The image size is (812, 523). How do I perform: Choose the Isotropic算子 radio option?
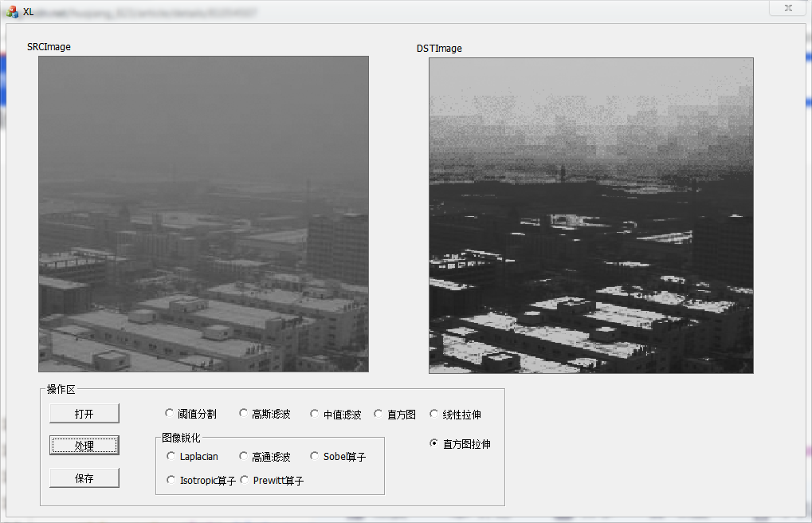coord(201,480)
